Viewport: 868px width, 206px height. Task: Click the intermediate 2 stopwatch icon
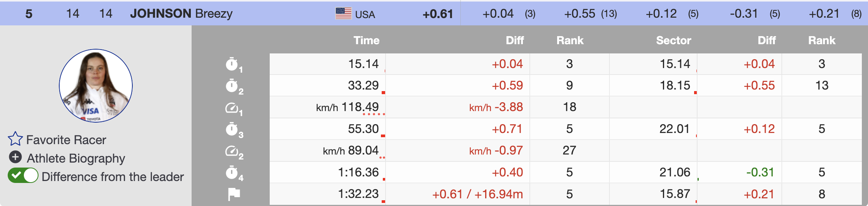tap(232, 86)
